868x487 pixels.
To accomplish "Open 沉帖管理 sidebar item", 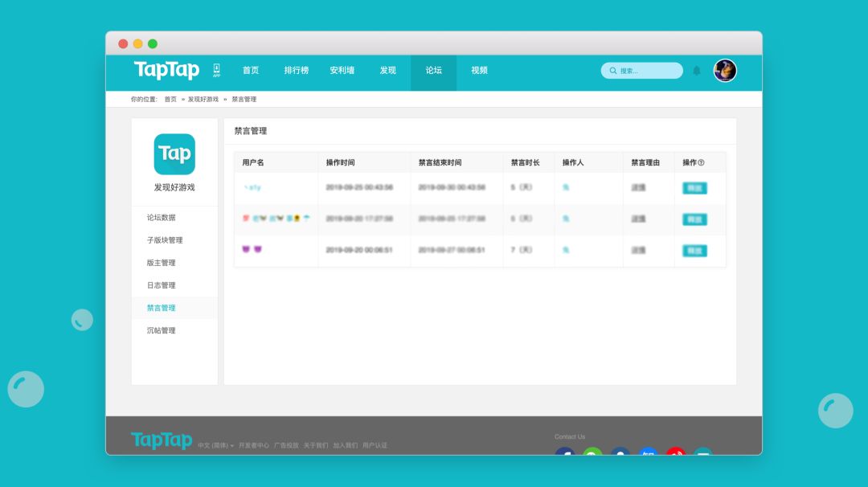I will (x=161, y=330).
